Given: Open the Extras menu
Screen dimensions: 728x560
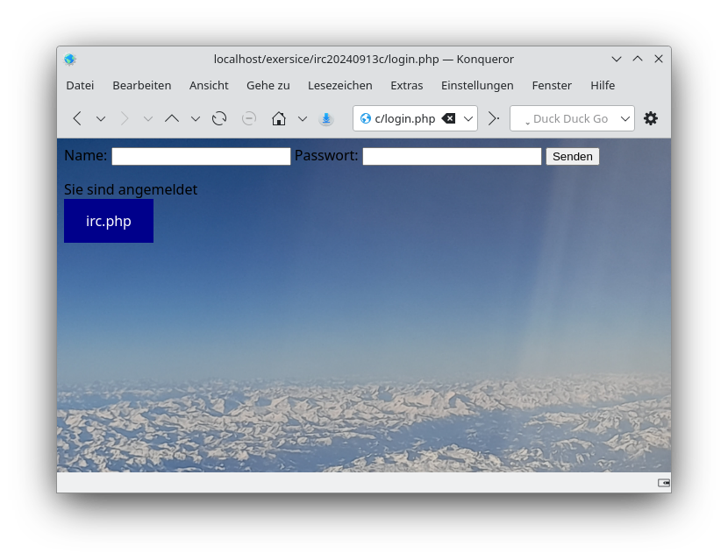Looking at the screenshot, I should (406, 85).
